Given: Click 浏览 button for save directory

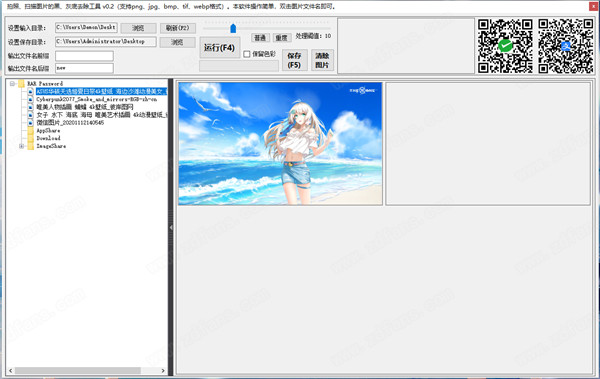Looking at the screenshot, I should coord(177,42).
